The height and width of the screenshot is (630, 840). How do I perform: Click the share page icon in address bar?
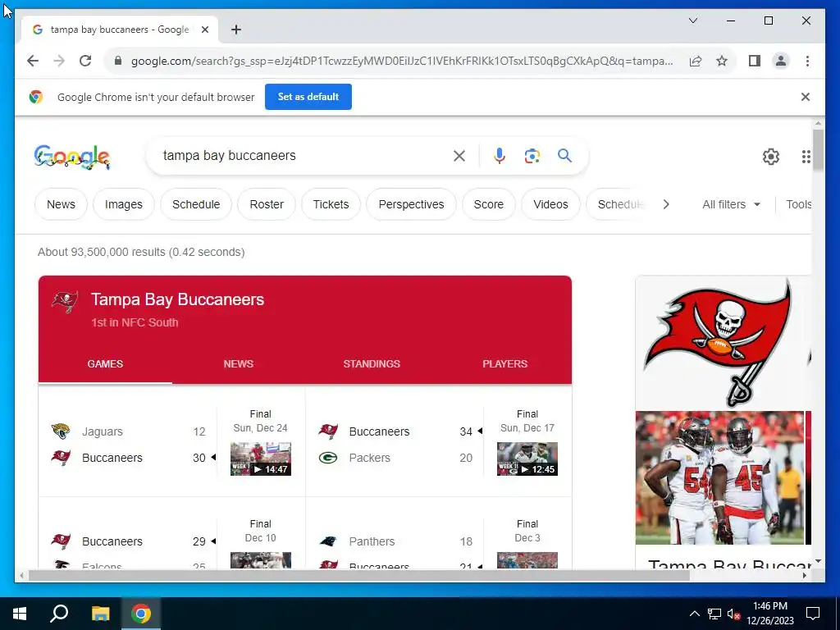click(x=696, y=61)
